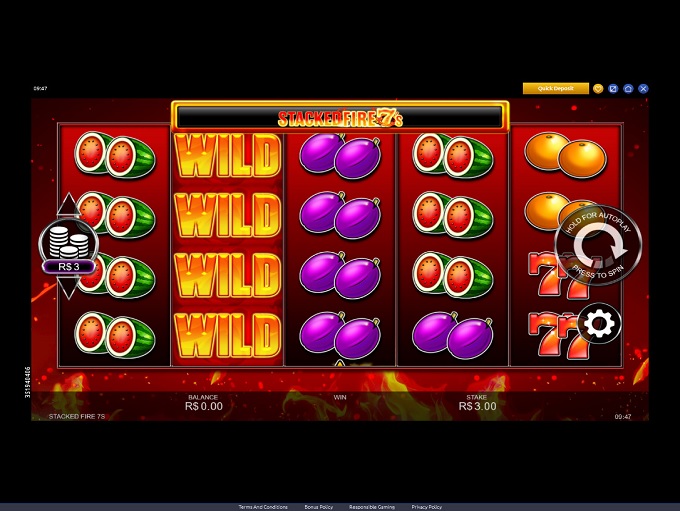Click the spin button to spin reels
The width and height of the screenshot is (680, 511).
pos(599,246)
